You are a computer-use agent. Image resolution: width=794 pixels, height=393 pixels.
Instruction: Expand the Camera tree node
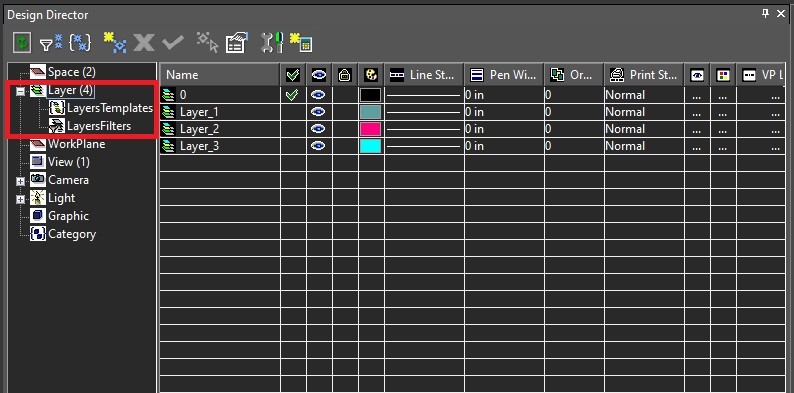tap(20, 181)
